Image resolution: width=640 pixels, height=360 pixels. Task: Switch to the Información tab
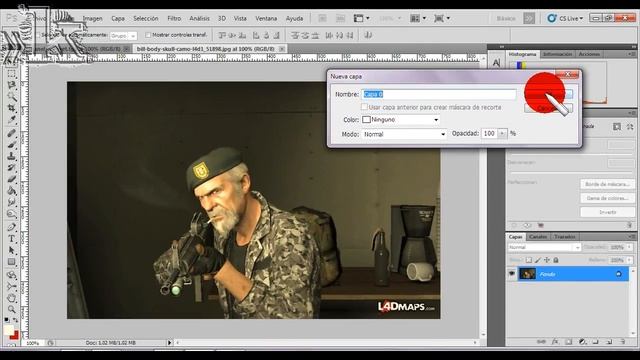(x=557, y=54)
